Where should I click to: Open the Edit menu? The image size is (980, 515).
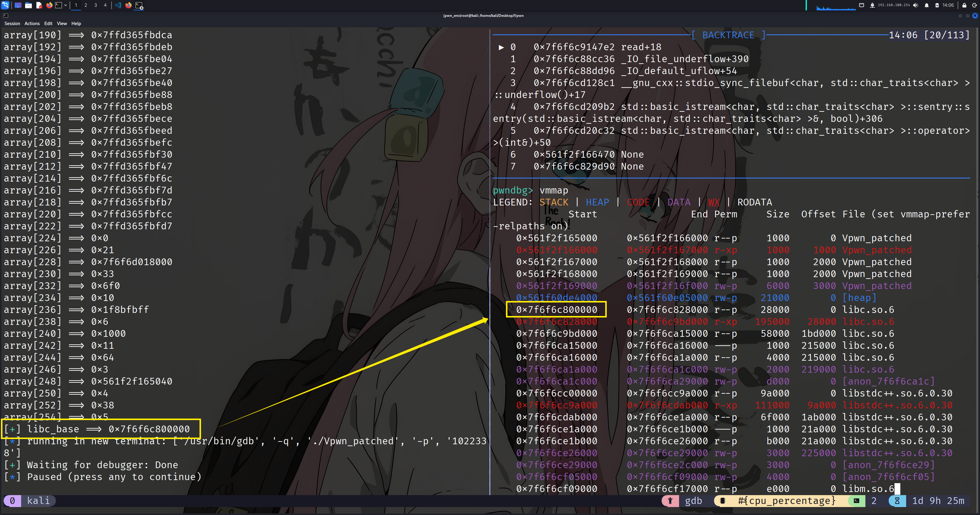click(48, 24)
